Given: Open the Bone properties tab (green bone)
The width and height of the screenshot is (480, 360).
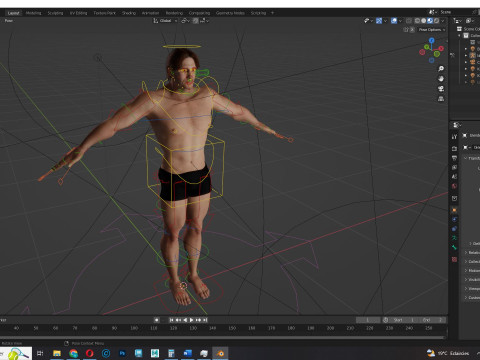Looking at the screenshot, I should 454,247.
